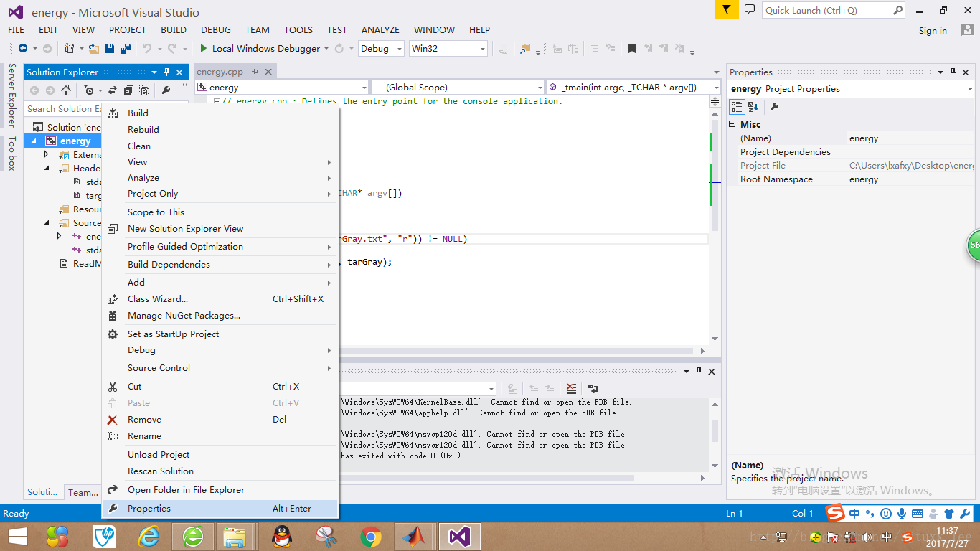The image size is (980, 551).
Task: Collapse the Header Files folder
Action: tap(47, 168)
